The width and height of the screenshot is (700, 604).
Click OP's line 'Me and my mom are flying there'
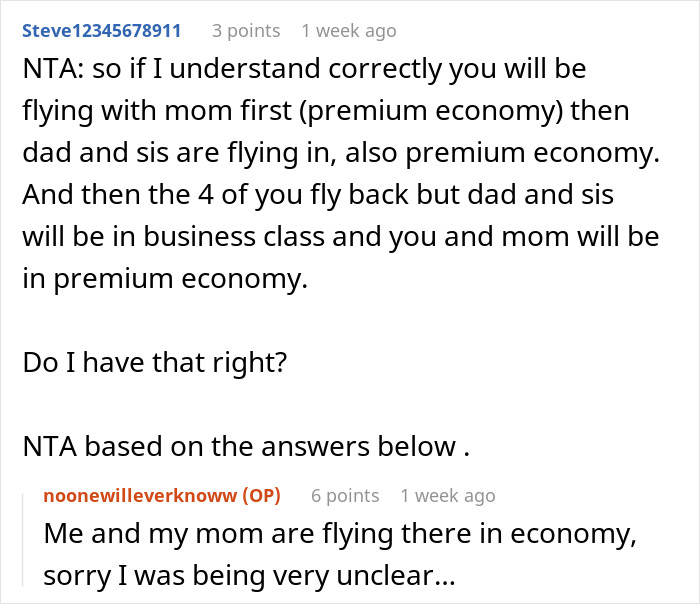(x=340, y=534)
